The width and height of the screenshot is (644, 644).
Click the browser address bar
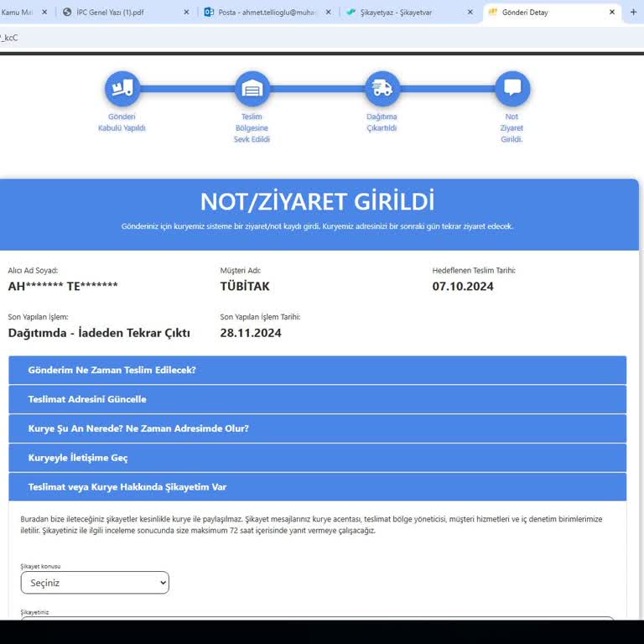pos(322,38)
